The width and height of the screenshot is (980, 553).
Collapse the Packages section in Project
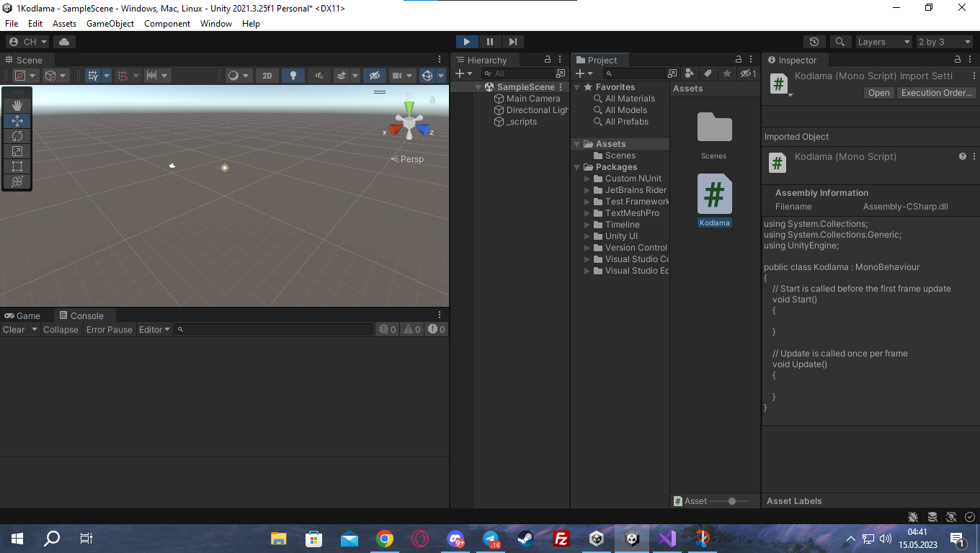click(577, 167)
